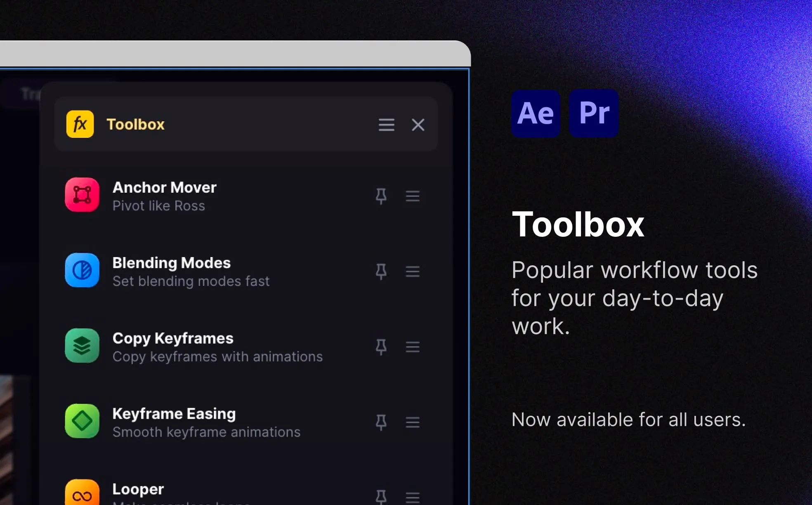Click 'Pivot like Ross' description
This screenshot has height=505, width=812.
click(x=159, y=205)
